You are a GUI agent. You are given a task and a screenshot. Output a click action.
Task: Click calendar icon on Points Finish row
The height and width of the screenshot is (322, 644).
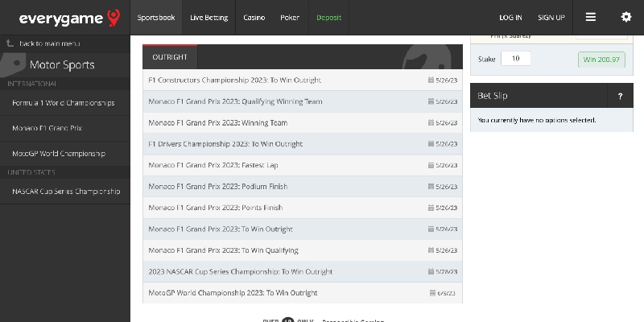click(431, 208)
